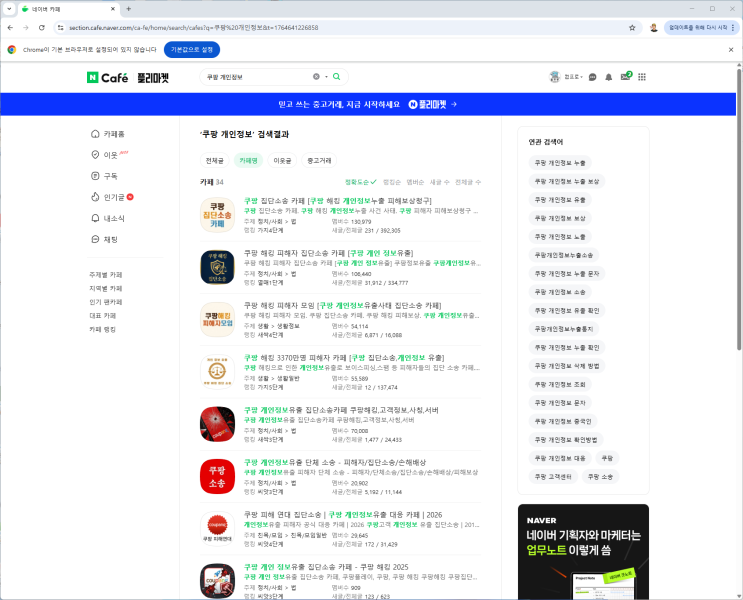
Task: Open 지역별 카페 in the sidebar
Action: click(x=106, y=288)
